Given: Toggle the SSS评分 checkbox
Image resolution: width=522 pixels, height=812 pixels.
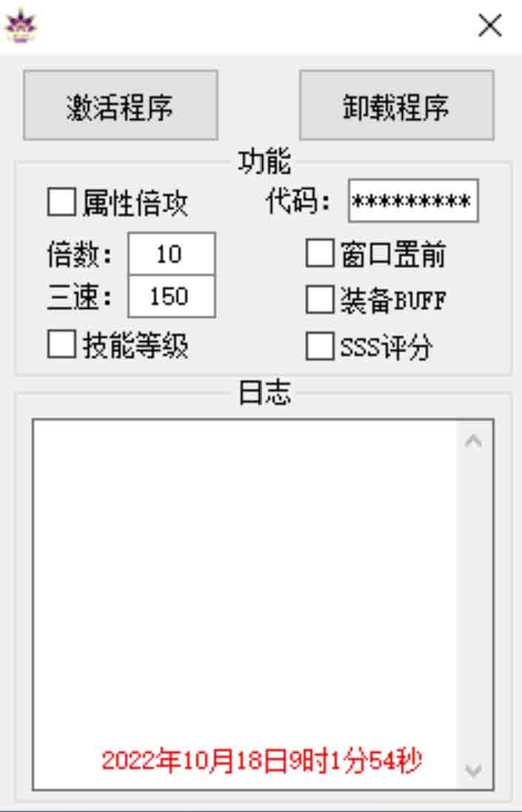Looking at the screenshot, I should [320, 346].
